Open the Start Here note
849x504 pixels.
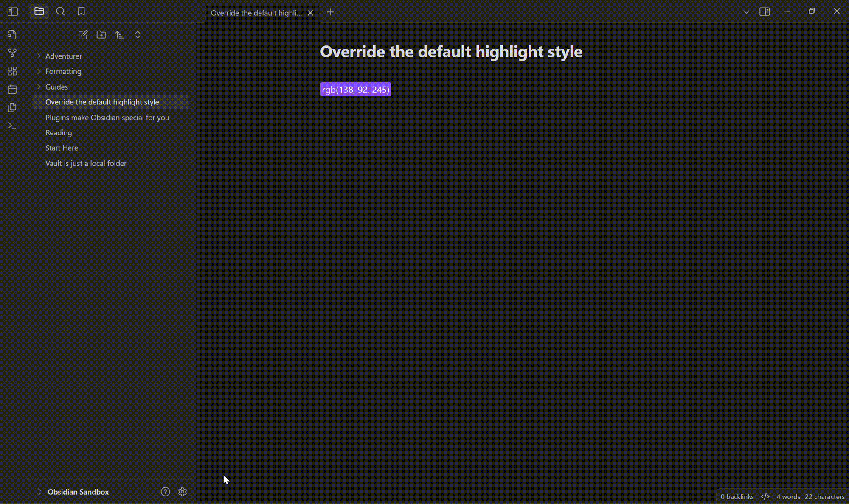coord(62,148)
